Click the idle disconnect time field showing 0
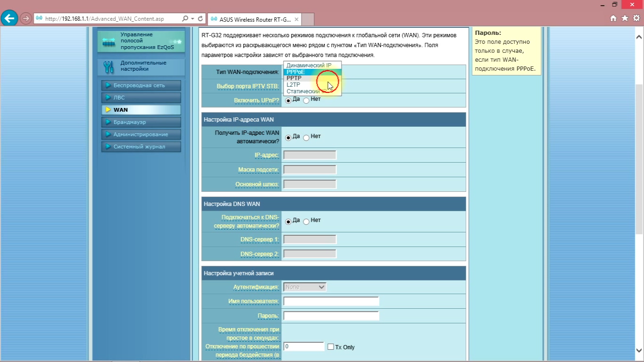 (x=304, y=346)
